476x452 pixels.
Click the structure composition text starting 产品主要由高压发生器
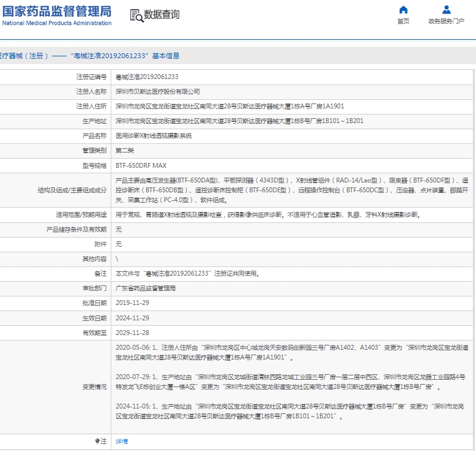(x=292, y=190)
